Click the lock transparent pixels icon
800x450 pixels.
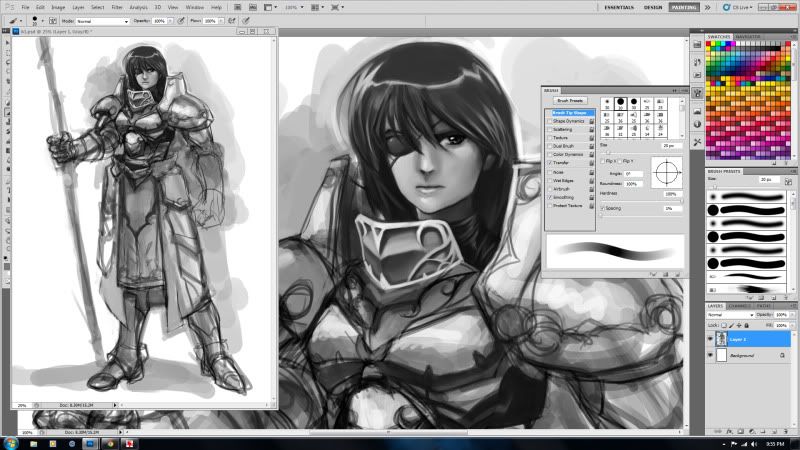tap(722, 325)
